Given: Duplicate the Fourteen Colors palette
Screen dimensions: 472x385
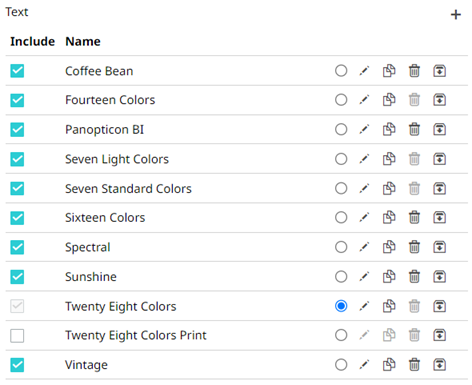Looking at the screenshot, I should point(389,100).
